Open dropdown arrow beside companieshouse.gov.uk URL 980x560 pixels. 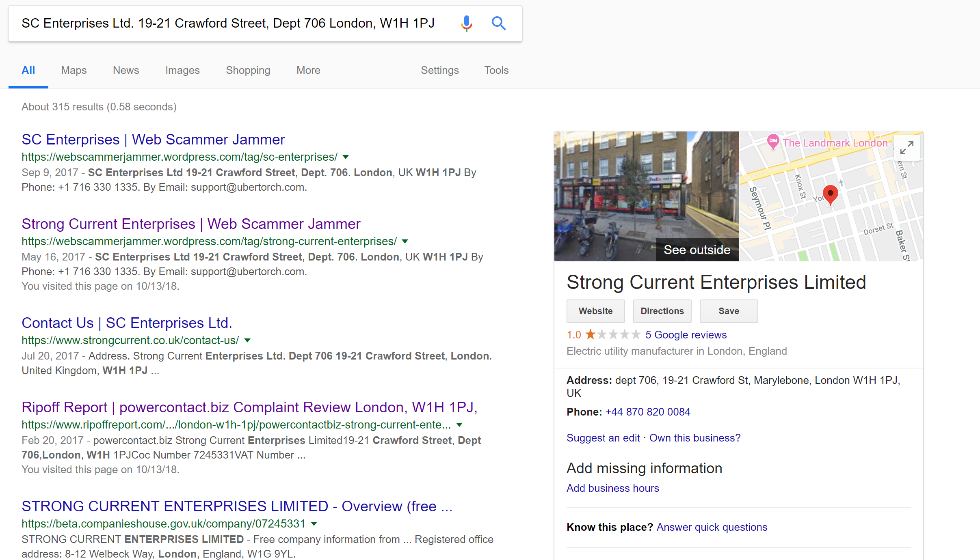point(314,524)
